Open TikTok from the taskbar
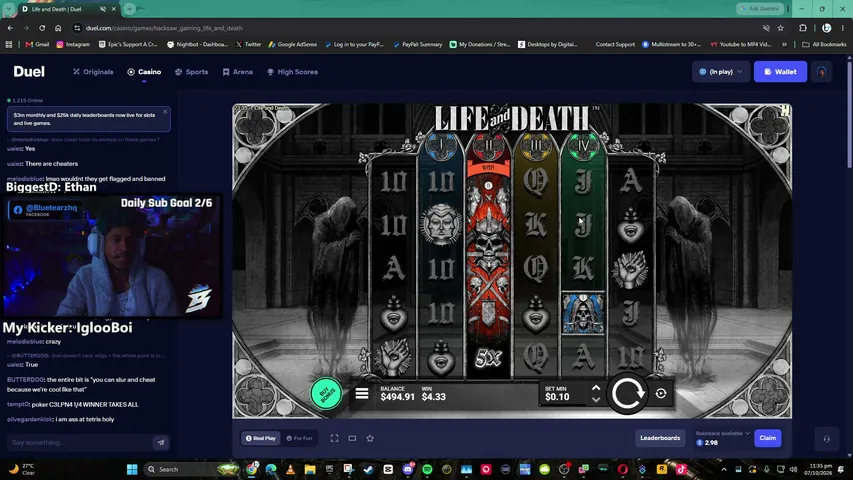853x480 pixels. click(x=681, y=469)
